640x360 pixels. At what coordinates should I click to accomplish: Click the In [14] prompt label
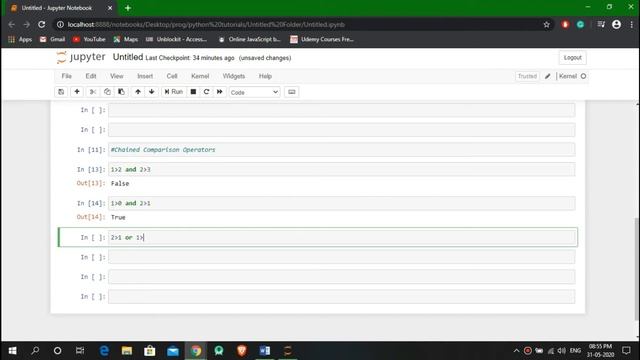pos(91,203)
